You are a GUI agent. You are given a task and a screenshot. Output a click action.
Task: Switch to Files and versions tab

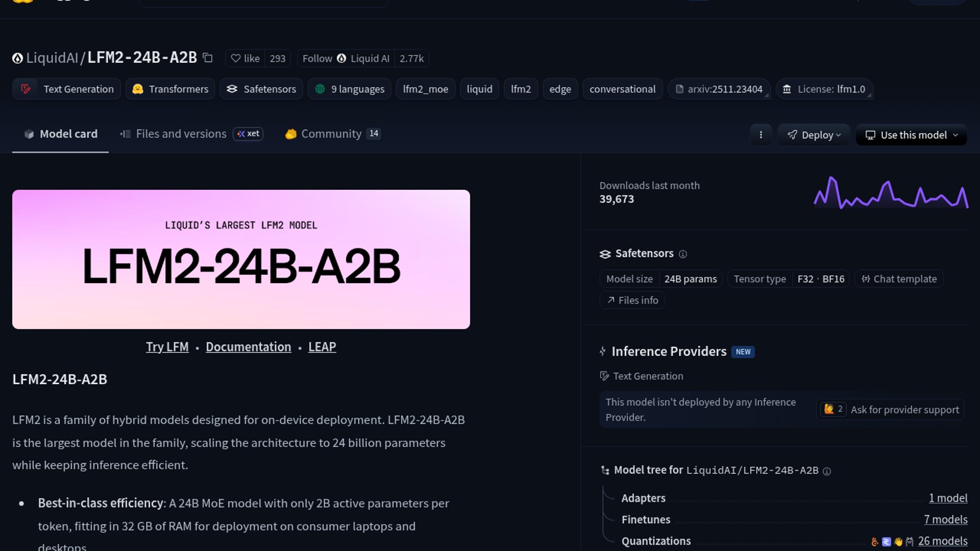(180, 134)
